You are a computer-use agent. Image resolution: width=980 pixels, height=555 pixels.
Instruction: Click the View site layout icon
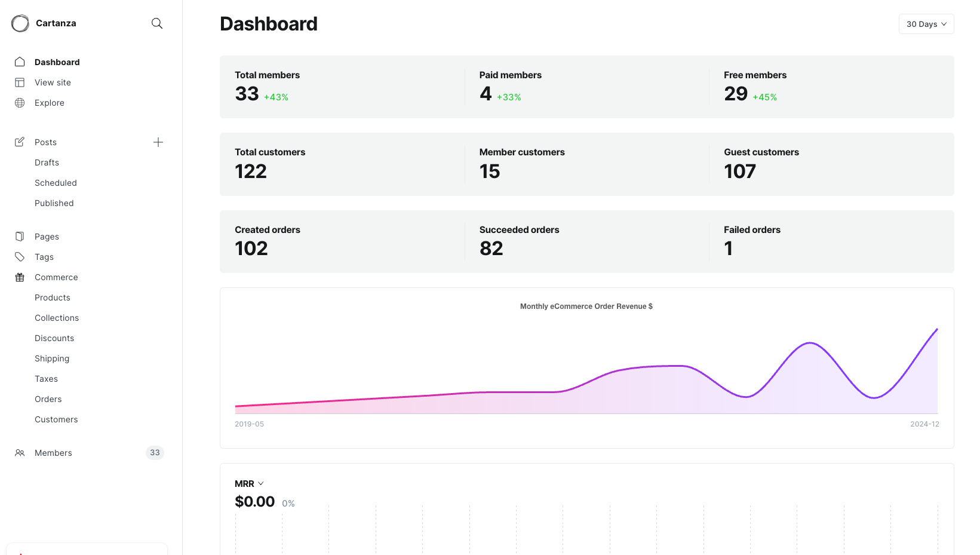[x=20, y=82]
